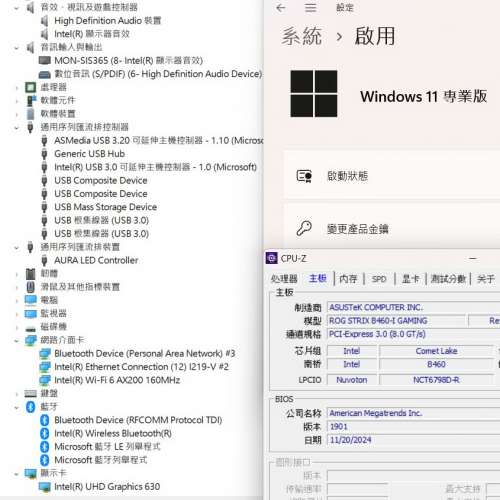500x500 pixels.
Task: Open the Settings hamburger navigation menu
Action: (310, 8)
